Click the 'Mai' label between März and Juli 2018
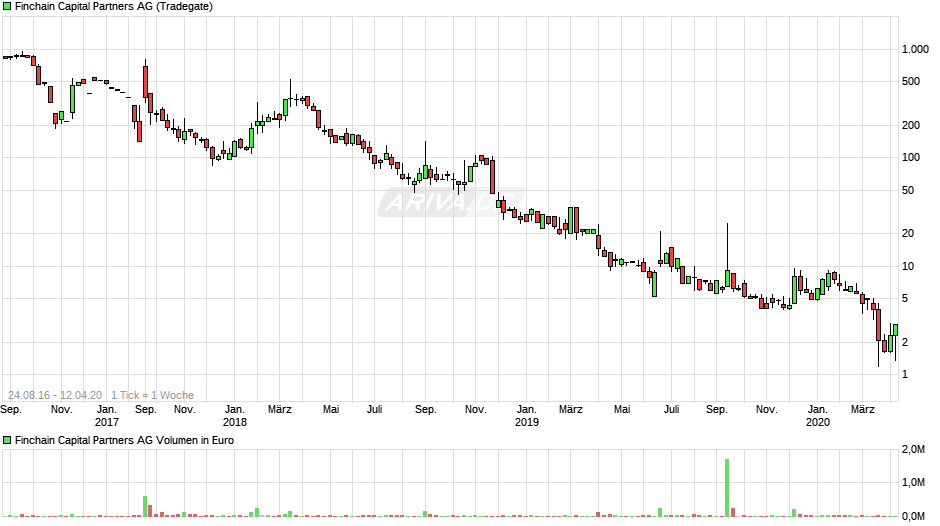The width and height of the screenshot is (940, 526). click(x=331, y=410)
